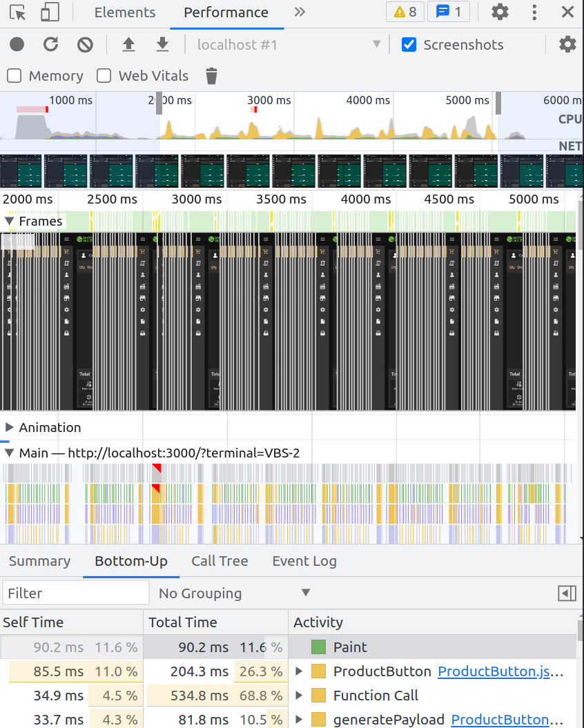Close the DevTools panel
584x728 pixels.
coord(567,12)
